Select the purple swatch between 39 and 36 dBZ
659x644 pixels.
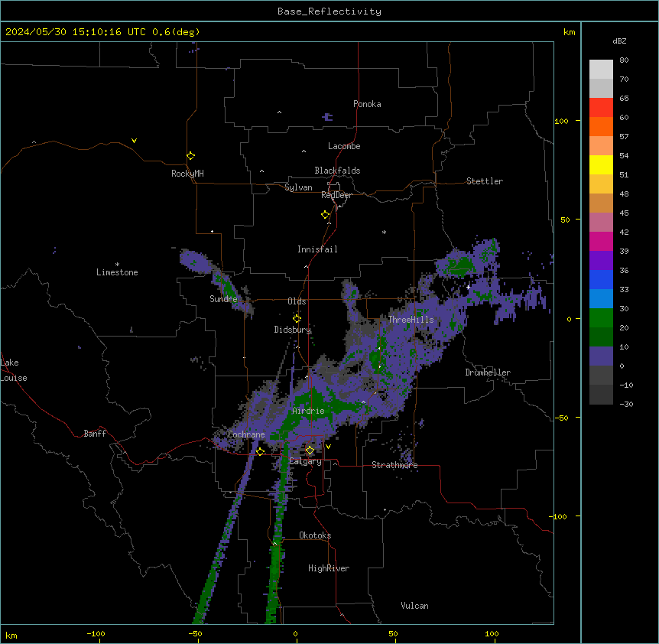pos(601,261)
